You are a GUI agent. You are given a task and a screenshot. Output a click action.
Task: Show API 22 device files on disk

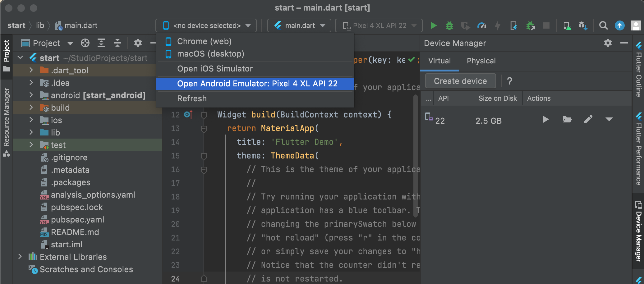[x=567, y=120]
